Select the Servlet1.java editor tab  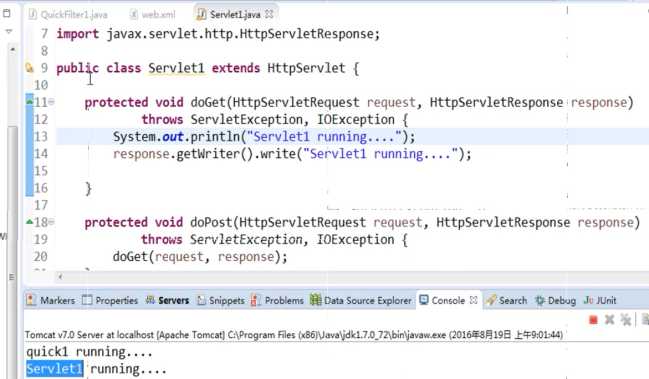pos(235,15)
